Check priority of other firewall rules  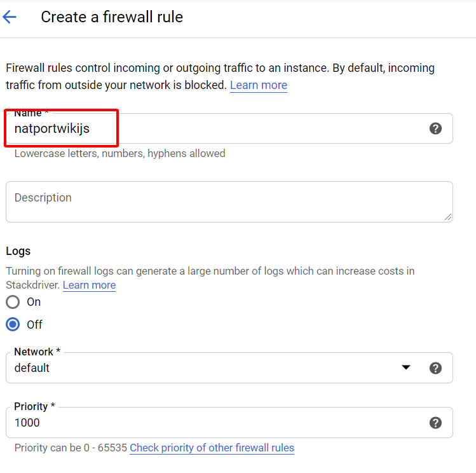pyautogui.click(x=212, y=448)
